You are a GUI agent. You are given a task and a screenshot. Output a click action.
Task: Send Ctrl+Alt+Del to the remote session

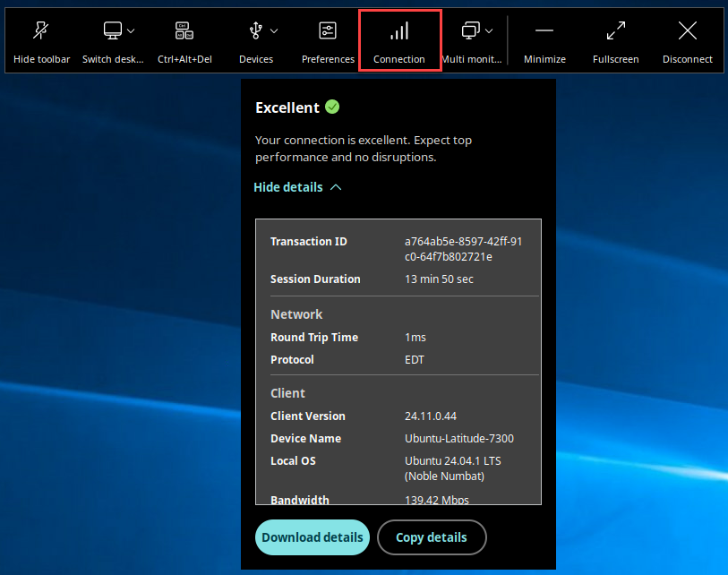click(184, 31)
